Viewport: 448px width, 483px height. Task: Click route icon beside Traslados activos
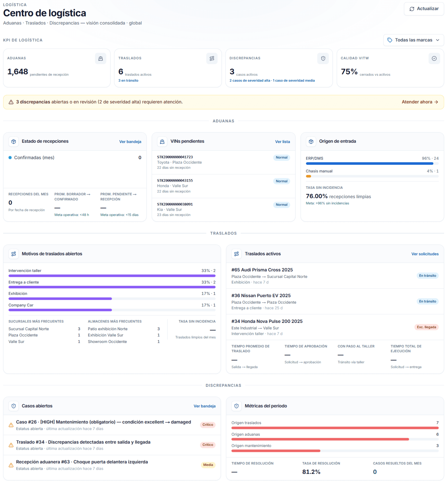click(x=236, y=254)
